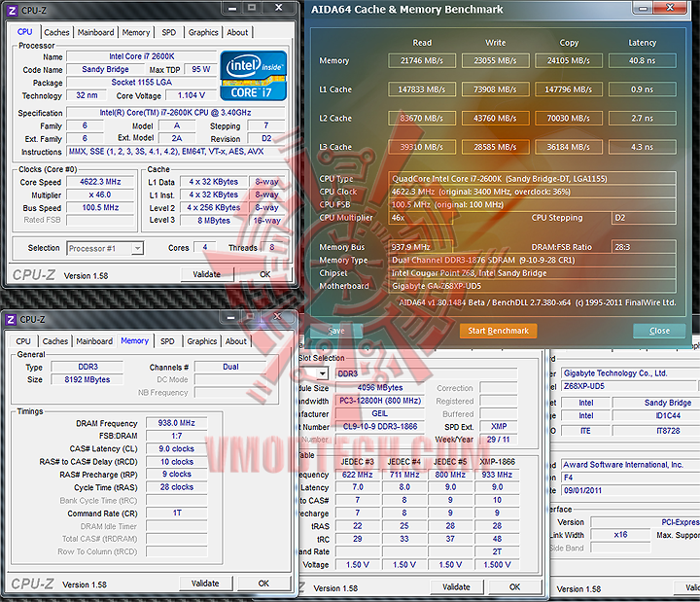700x602 pixels.
Task: Click the L3 Cache Copy value 36184 MB/s
Action: tap(569, 147)
